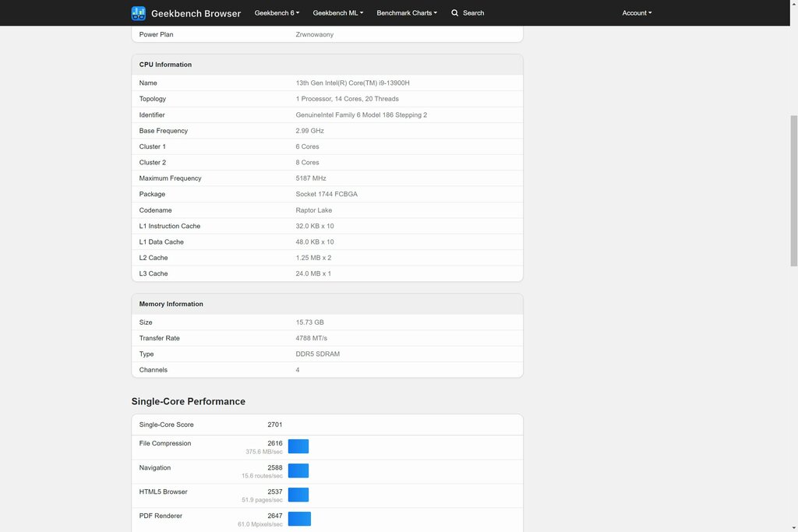798x532 pixels.
Task: Select the Cluster 1 value '6 Cores'
Action: pyautogui.click(x=307, y=146)
